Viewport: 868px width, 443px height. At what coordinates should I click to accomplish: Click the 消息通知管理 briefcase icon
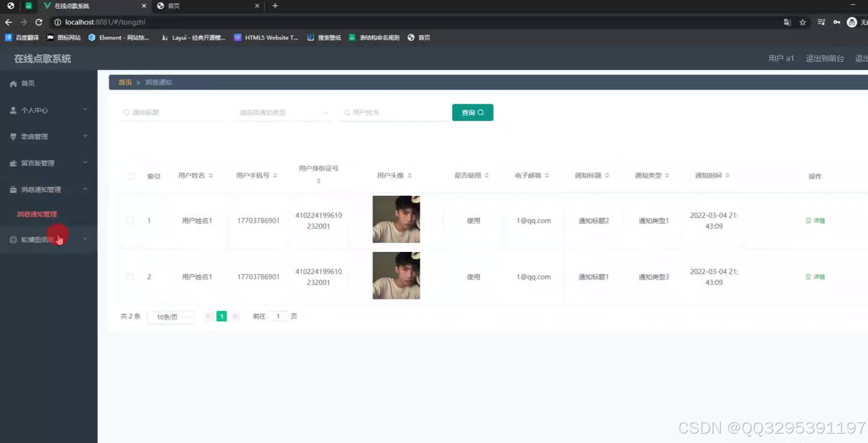click(12, 189)
